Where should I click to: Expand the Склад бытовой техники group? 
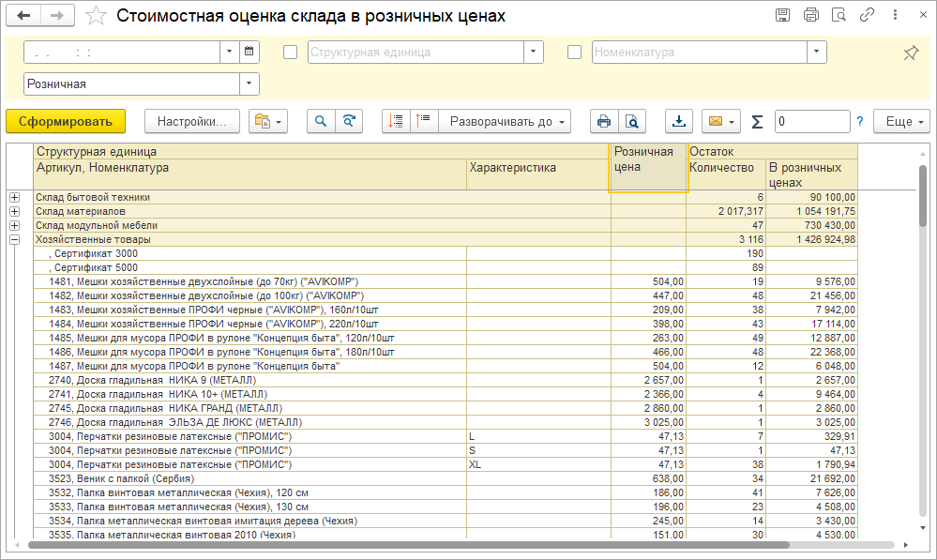14,198
